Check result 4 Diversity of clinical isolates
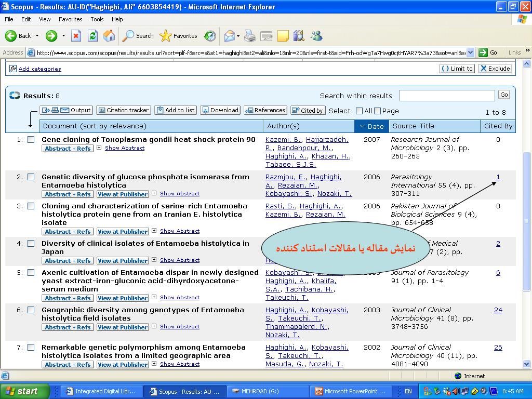The height and width of the screenshot is (399, 532). (31, 243)
